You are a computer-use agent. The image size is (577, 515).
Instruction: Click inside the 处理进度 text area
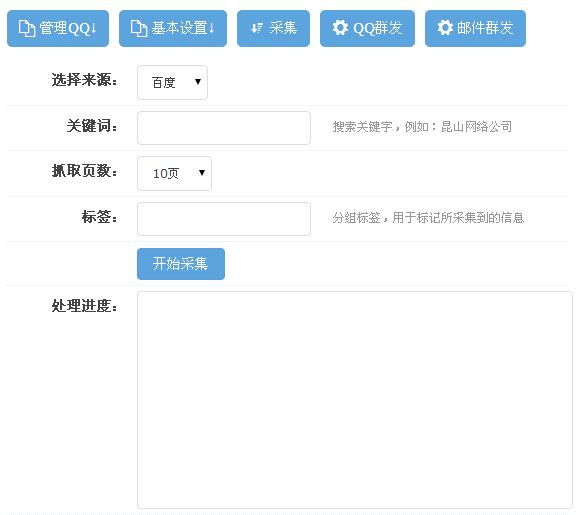coord(355,400)
